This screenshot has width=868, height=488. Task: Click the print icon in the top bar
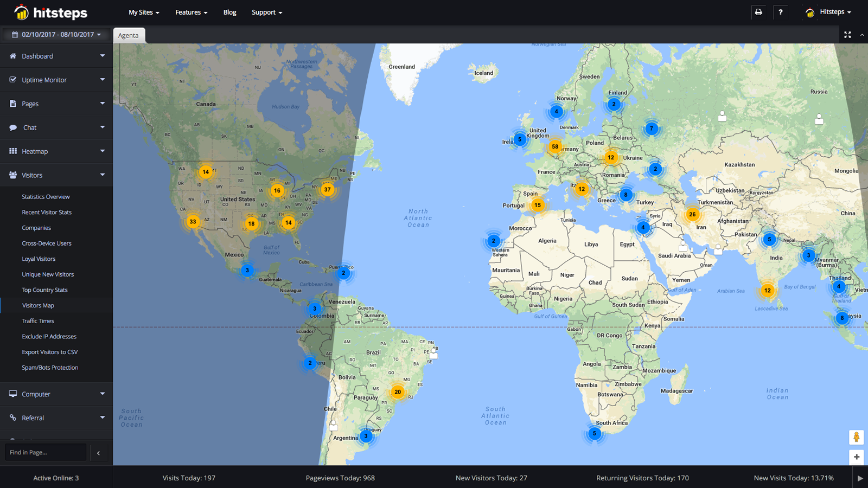coord(758,12)
